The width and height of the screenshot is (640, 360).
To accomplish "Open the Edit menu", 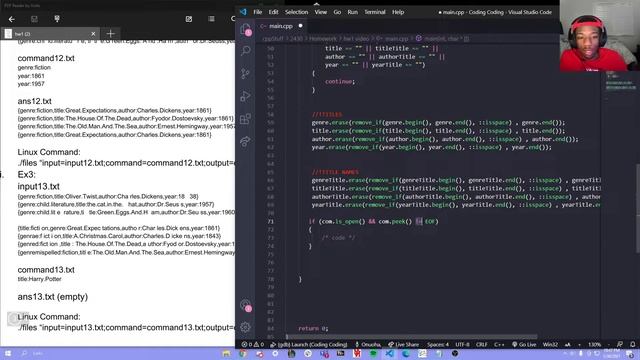I will tap(273, 12).
